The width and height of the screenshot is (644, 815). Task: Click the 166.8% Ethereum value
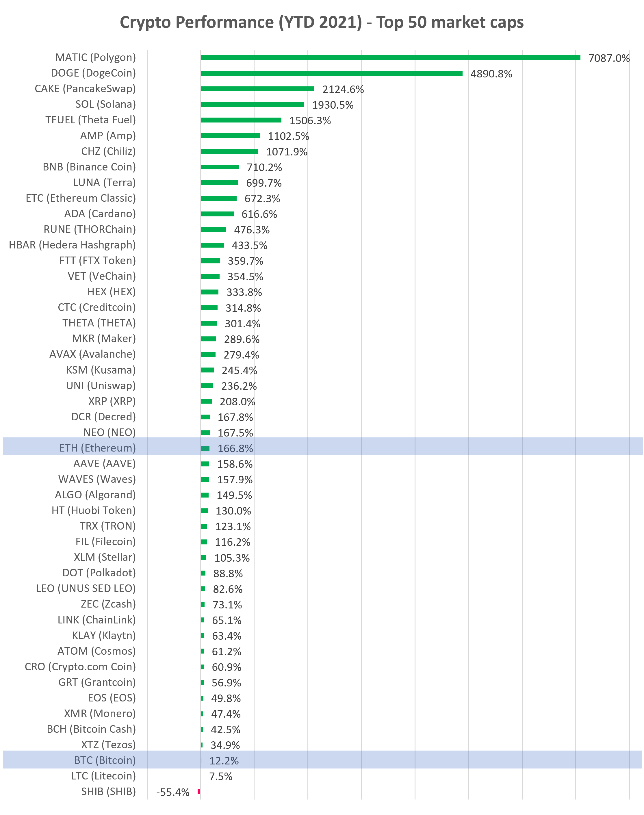point(235,449)
